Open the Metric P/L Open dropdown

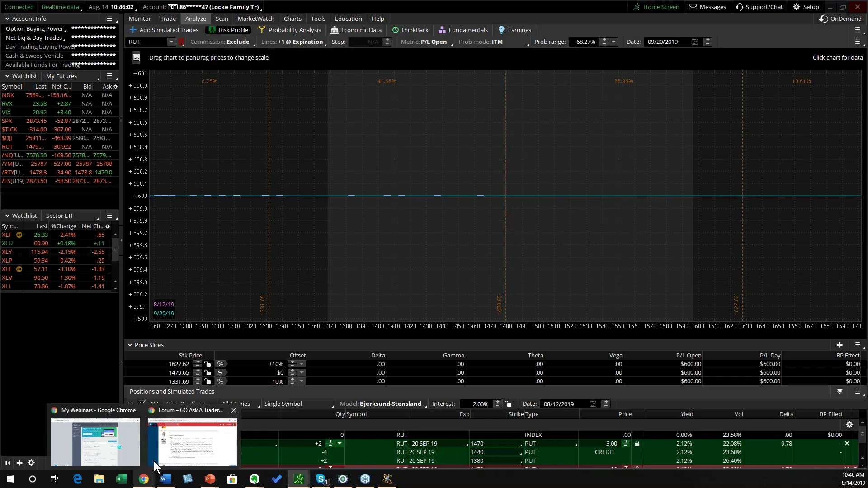coord(427,42)
